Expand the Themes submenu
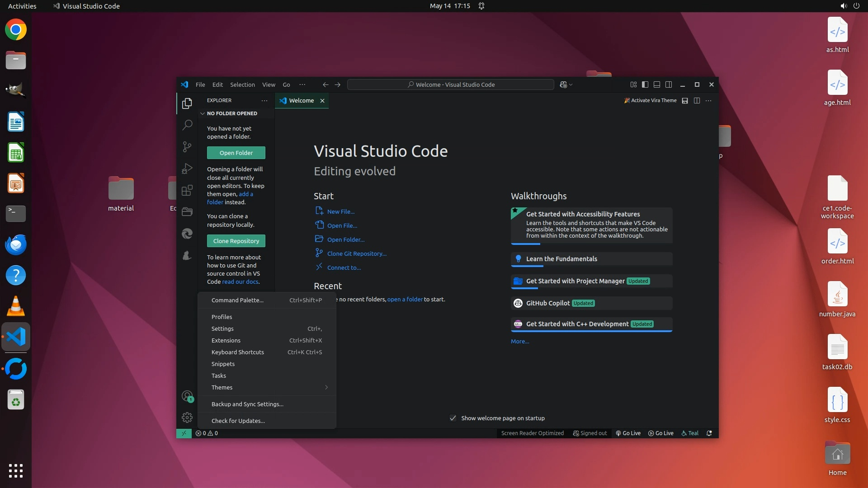 click(267, 387)
